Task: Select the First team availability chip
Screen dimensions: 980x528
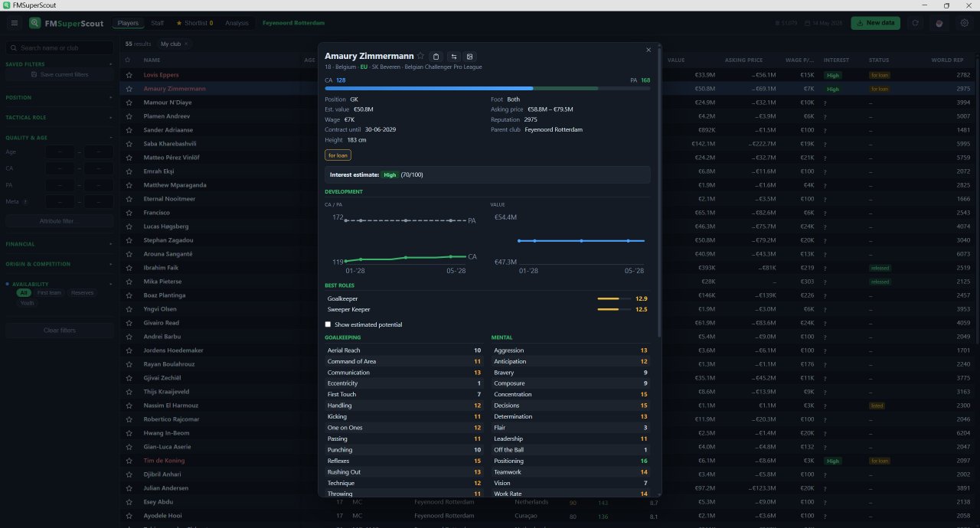Action: click(x=49, y=293)
